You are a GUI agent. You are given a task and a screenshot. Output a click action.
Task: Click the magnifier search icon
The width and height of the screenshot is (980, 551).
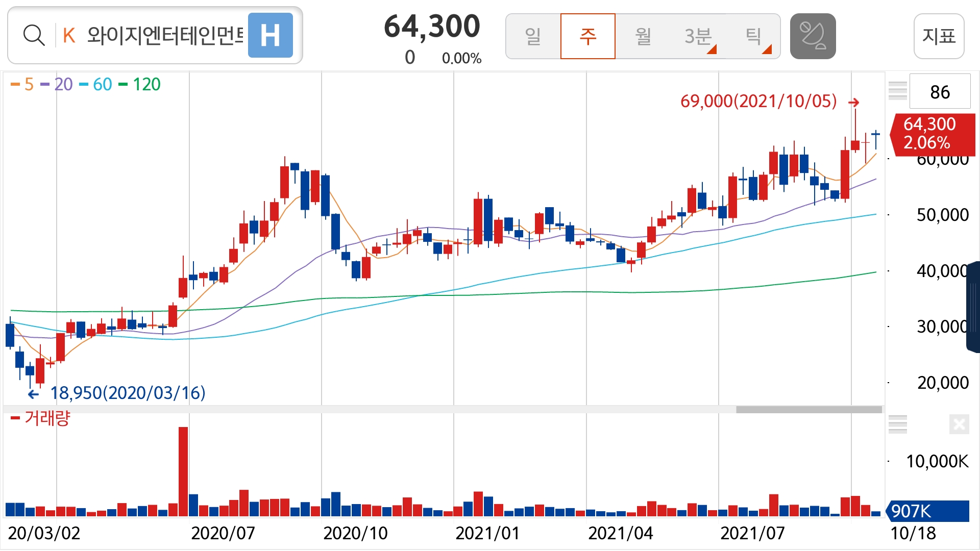[x=34, y=36]
